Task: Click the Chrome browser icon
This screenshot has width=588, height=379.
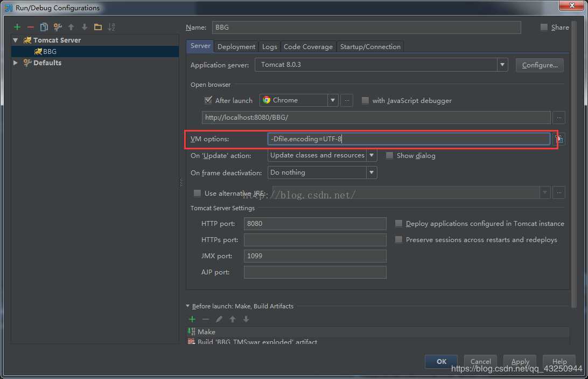Action: (267, 100)
